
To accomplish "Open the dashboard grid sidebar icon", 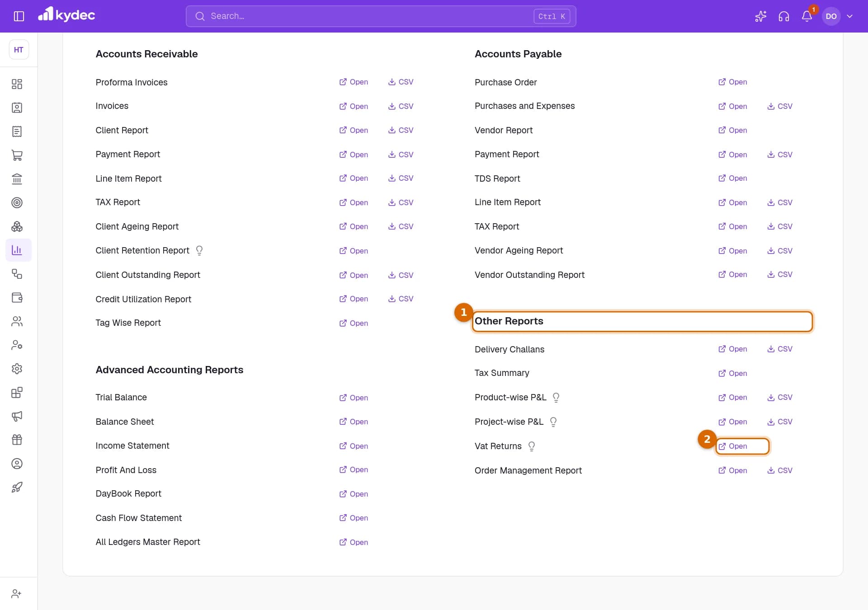I will pyautogui.click(x=17, y=84).
